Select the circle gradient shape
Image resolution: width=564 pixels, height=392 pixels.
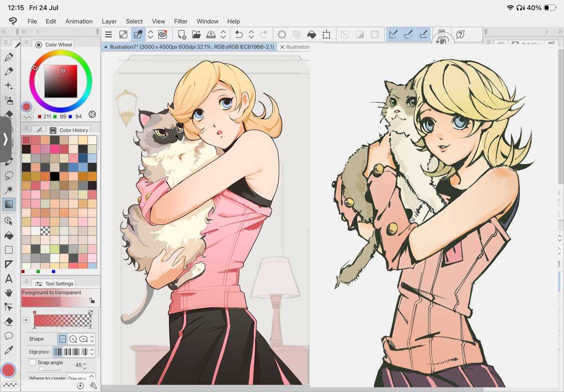tap(73, 339)
